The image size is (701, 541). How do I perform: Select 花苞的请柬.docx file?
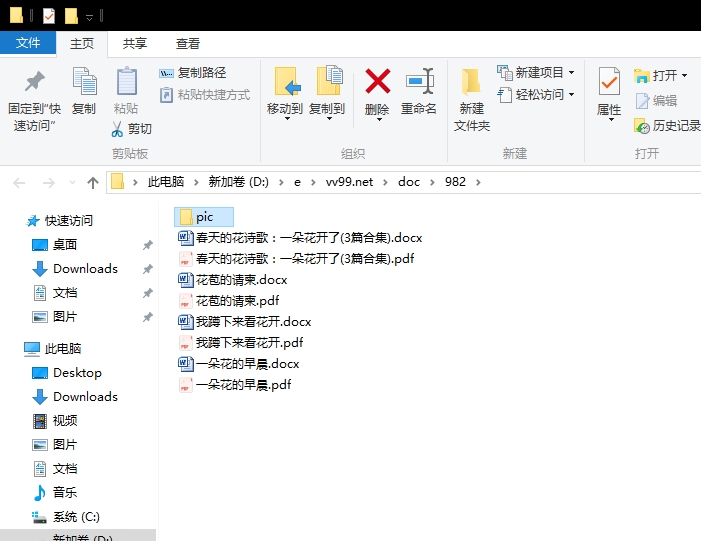(x=232, y=280)
